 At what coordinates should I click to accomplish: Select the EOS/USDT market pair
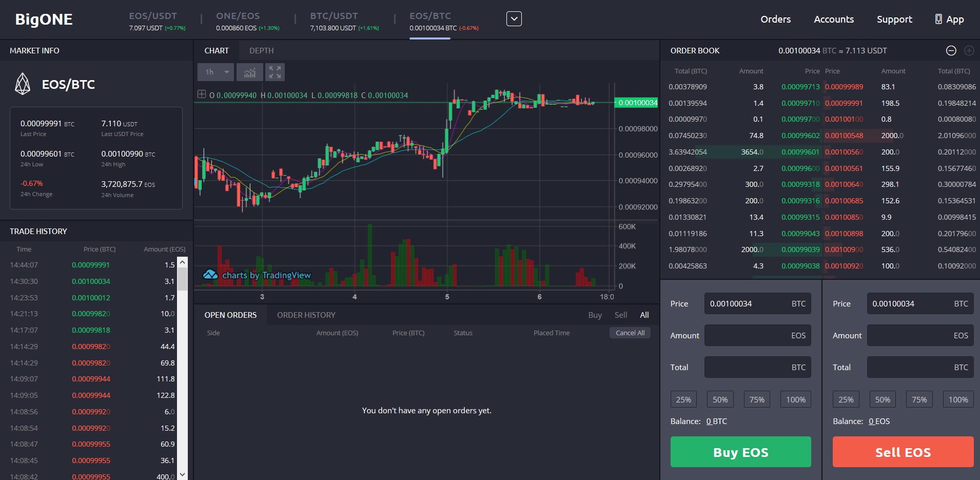[x=157, y=21]
